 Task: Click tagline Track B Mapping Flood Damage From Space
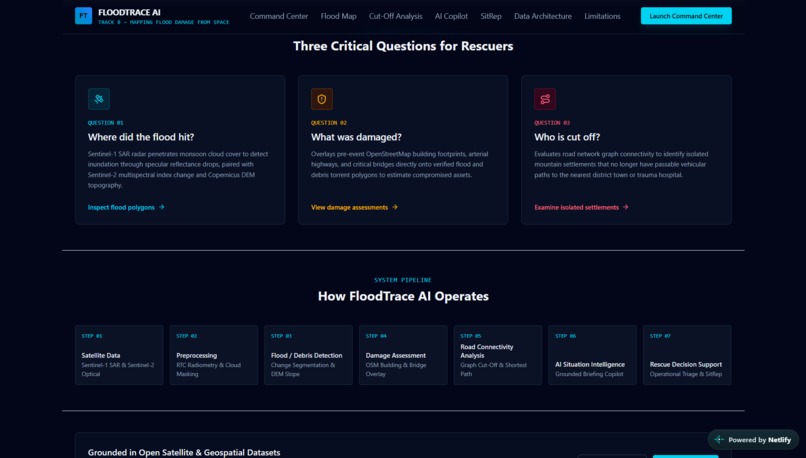pos(163,22)
